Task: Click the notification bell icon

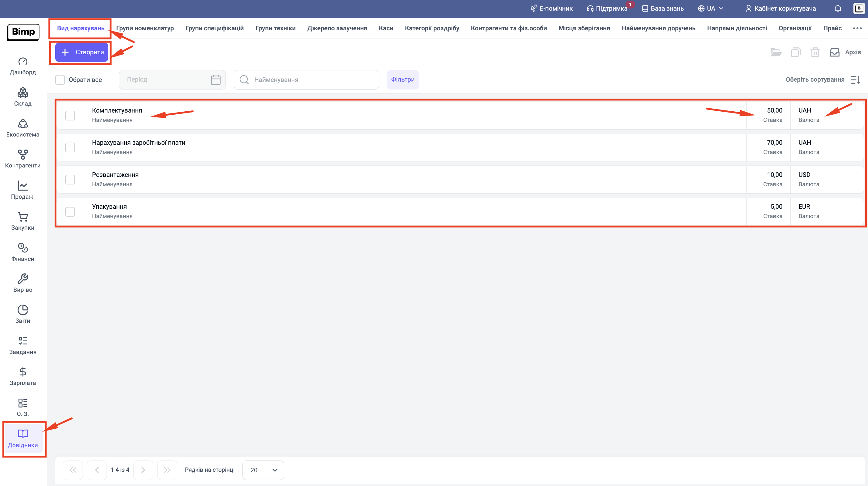Action: tap(838, 8)
